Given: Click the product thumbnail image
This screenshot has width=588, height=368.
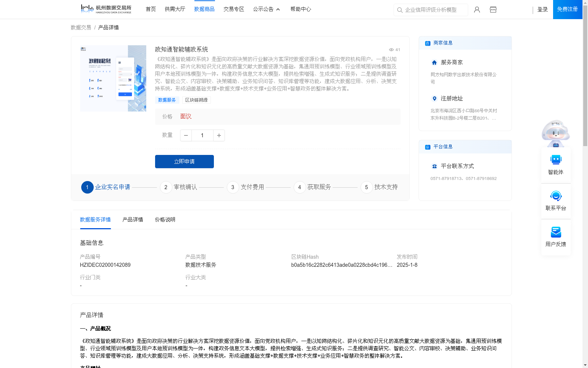Looking at the screenshot, I should click(x=113, y=78).
